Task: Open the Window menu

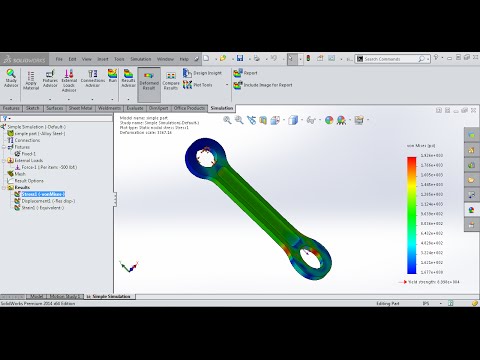Action: [165, 59]
